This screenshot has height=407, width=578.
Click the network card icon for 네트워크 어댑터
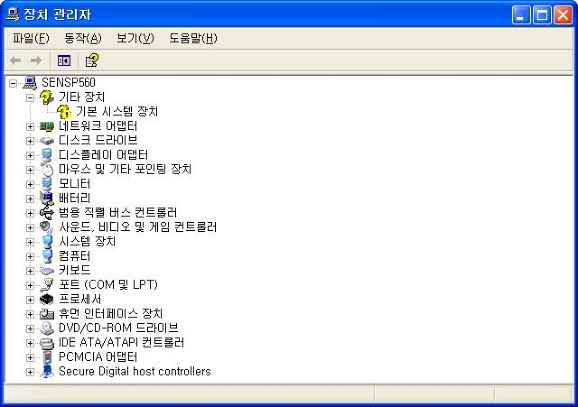point(47,126)
